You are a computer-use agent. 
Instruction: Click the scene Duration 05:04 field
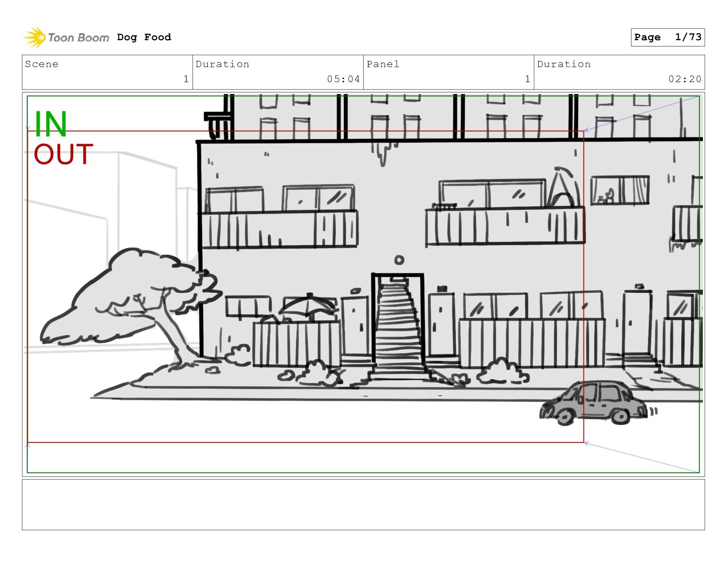point(278,72)
